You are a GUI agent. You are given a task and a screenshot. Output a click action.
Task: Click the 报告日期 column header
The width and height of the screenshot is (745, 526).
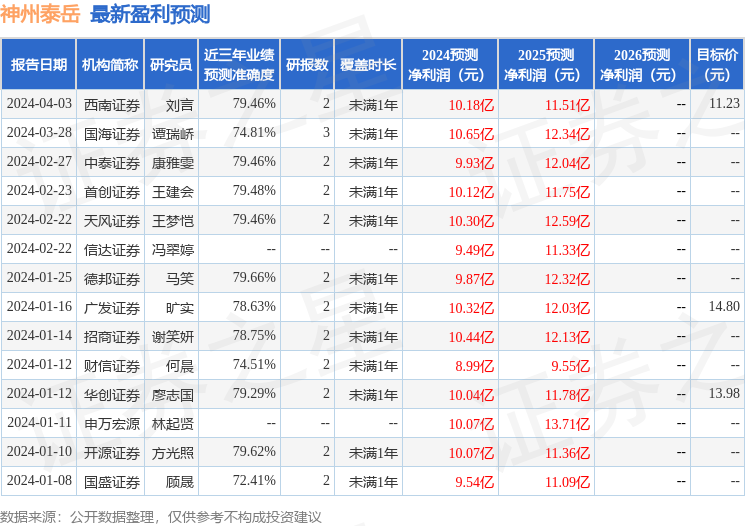point(38,64)
